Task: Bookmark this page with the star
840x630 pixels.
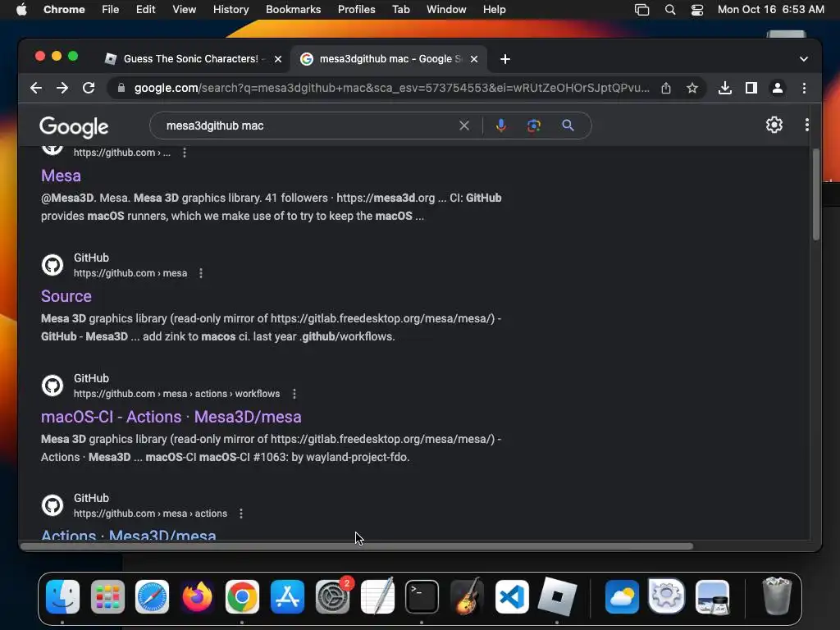Action: coord(692,88)
